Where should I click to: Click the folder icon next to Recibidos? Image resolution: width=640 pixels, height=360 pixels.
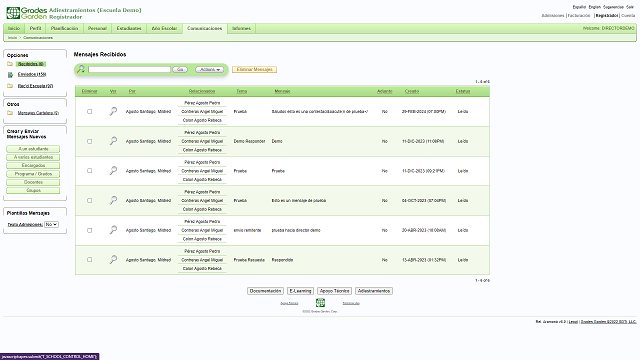click(x=10, y=64)
